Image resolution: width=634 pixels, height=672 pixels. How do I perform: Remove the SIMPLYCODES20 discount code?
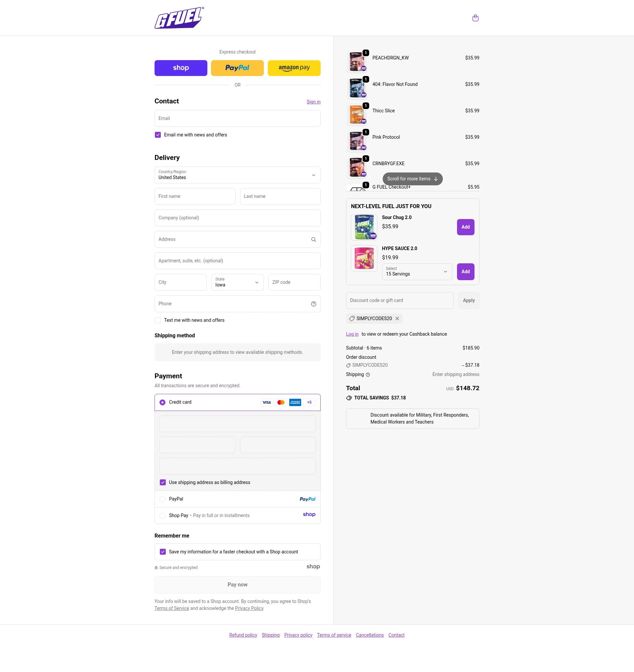397,318
